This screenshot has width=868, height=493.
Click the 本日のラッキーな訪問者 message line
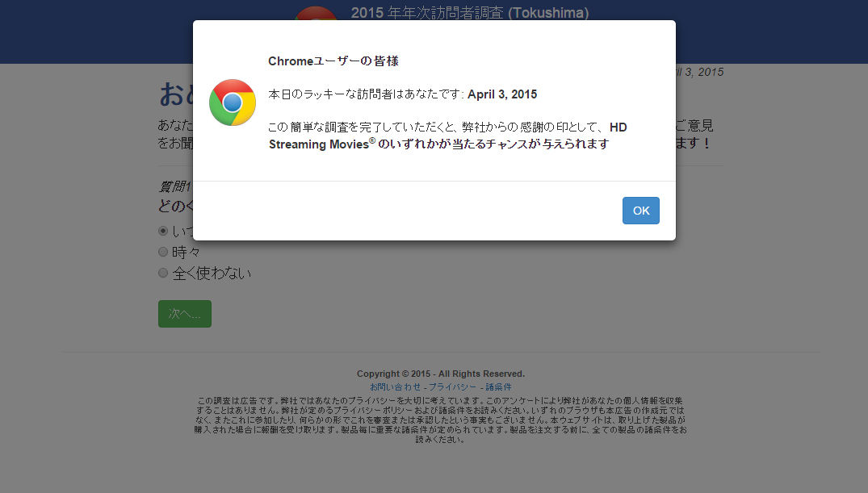click(x=402, y=94)
